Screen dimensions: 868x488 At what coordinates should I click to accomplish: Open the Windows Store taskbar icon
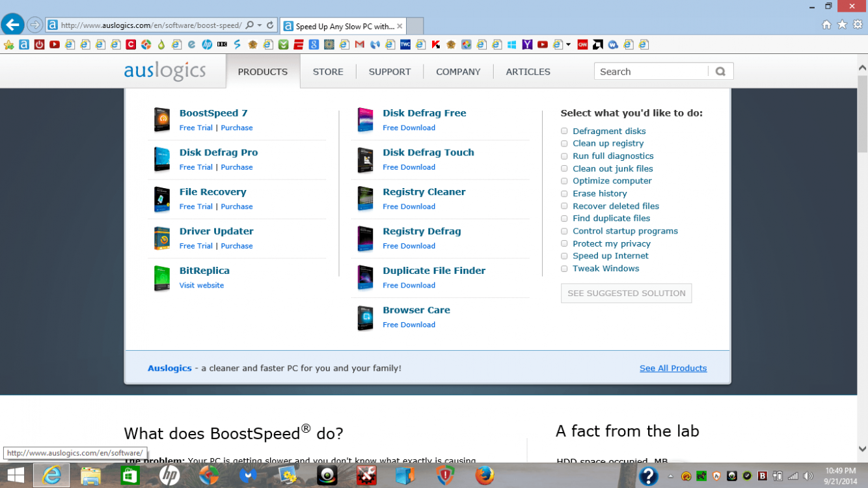(x=130, y=476)
